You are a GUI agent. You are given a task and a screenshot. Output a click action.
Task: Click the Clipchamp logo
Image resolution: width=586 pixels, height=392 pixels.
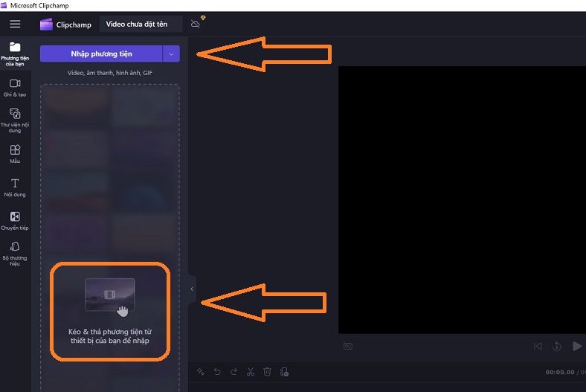(x=65, y=25)
